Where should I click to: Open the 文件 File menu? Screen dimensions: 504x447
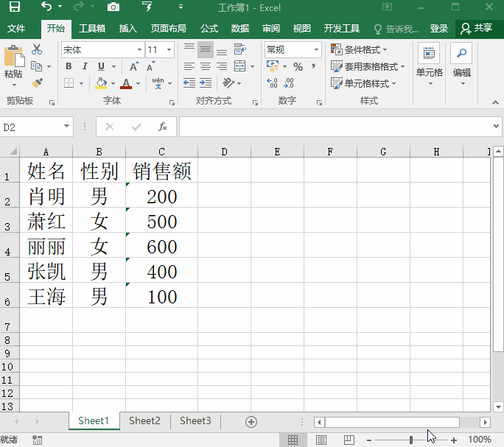(x=16, y=29)
